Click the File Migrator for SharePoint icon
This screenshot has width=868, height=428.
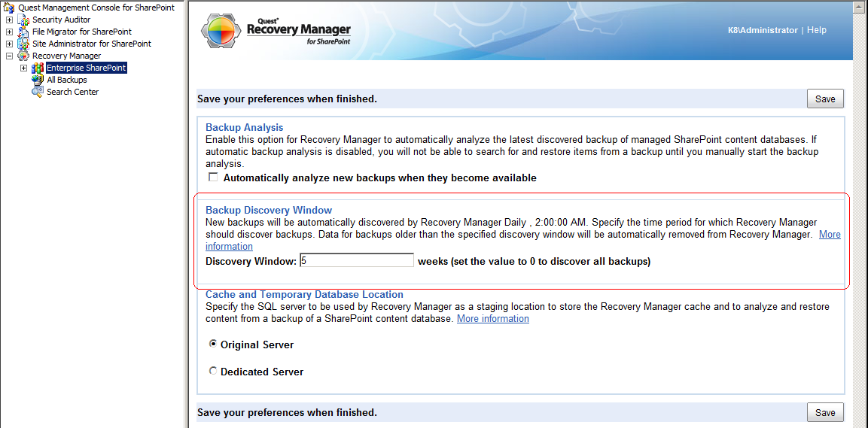point(23,32)
